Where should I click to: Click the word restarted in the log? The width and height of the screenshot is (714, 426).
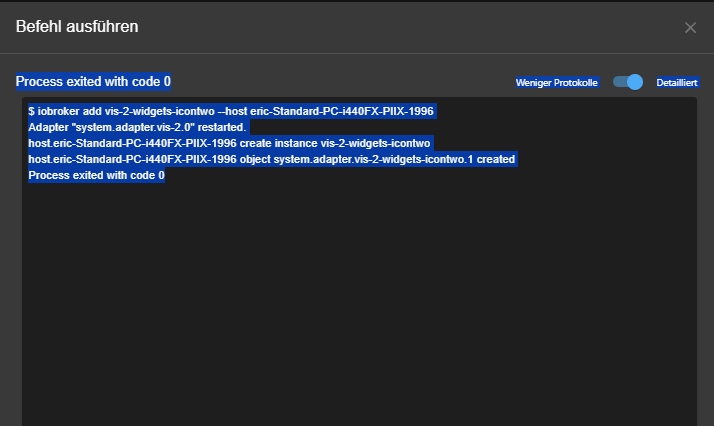[221, 127]
